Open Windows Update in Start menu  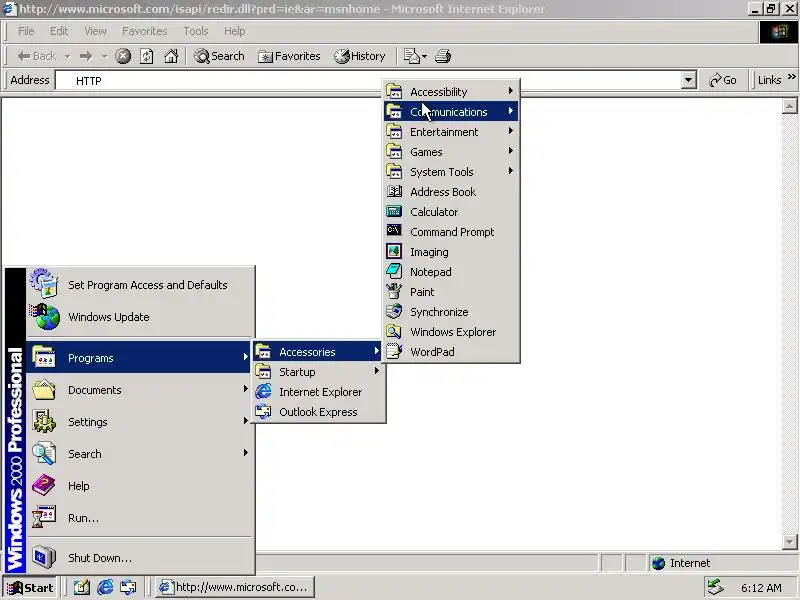pyautogui.click(x=139, y=317)
